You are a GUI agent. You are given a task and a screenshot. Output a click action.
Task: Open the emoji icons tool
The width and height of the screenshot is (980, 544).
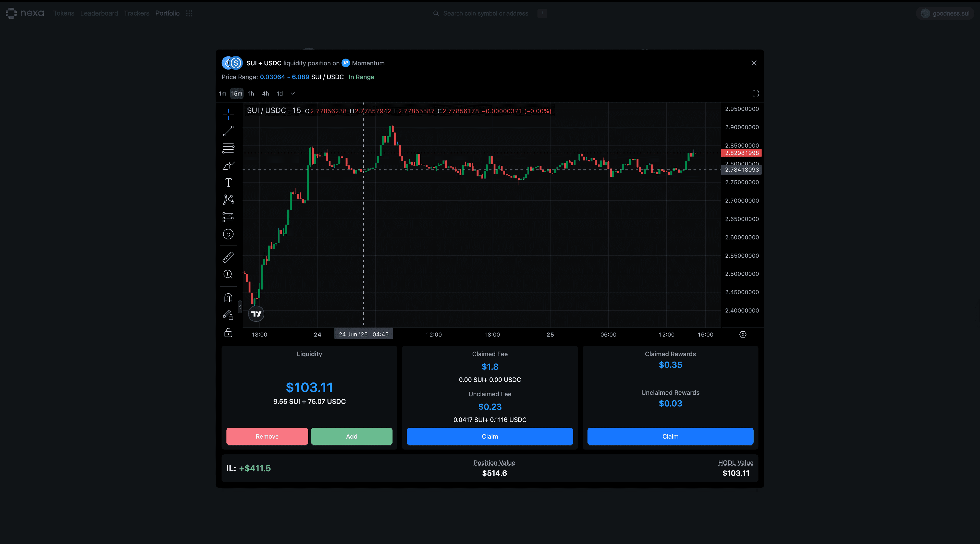coord(228,234)
